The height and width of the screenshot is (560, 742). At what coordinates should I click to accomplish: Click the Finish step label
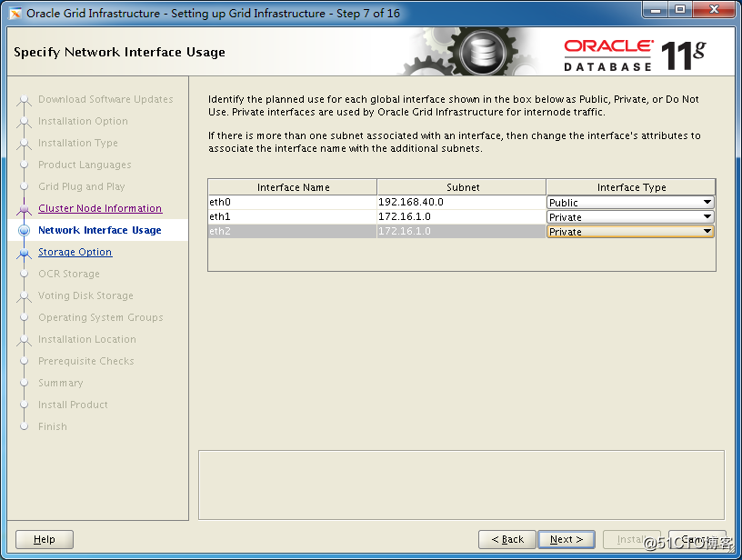(53, 426)
